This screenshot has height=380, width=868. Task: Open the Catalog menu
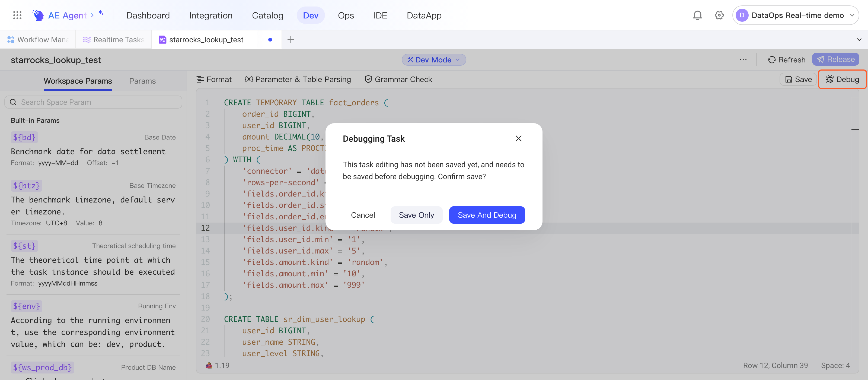(x=267, y=15)
